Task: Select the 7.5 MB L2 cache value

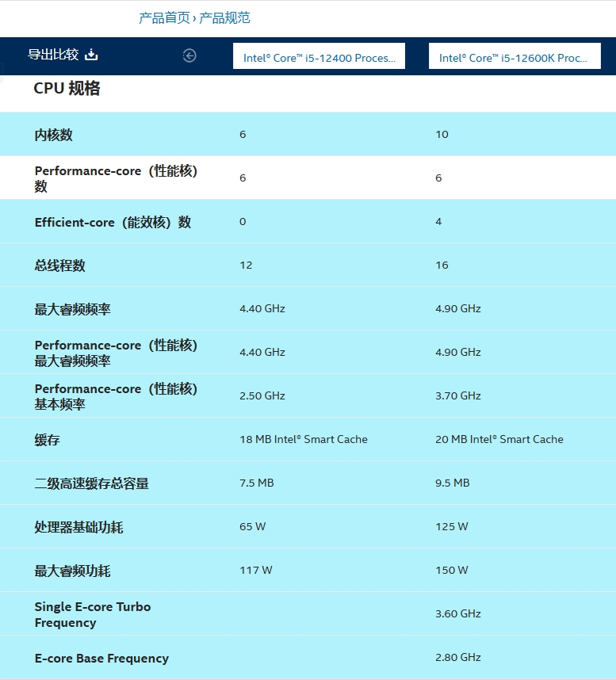Action: point(256,483)
